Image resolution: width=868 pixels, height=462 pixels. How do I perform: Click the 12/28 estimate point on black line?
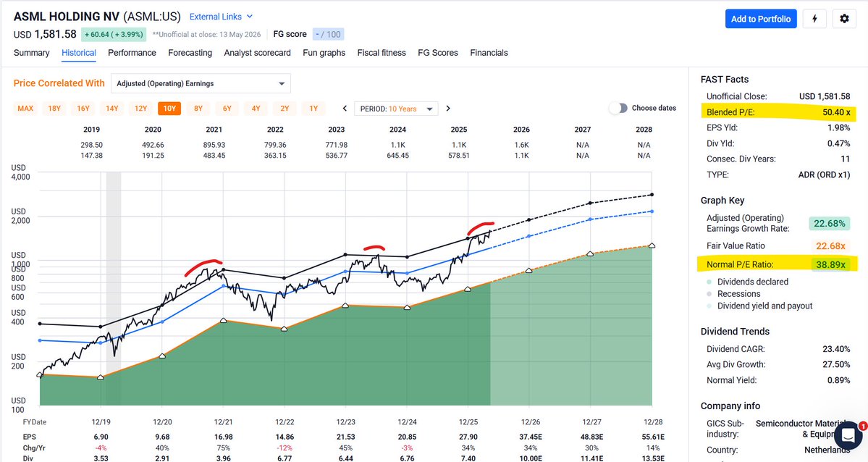pos(652,195)
